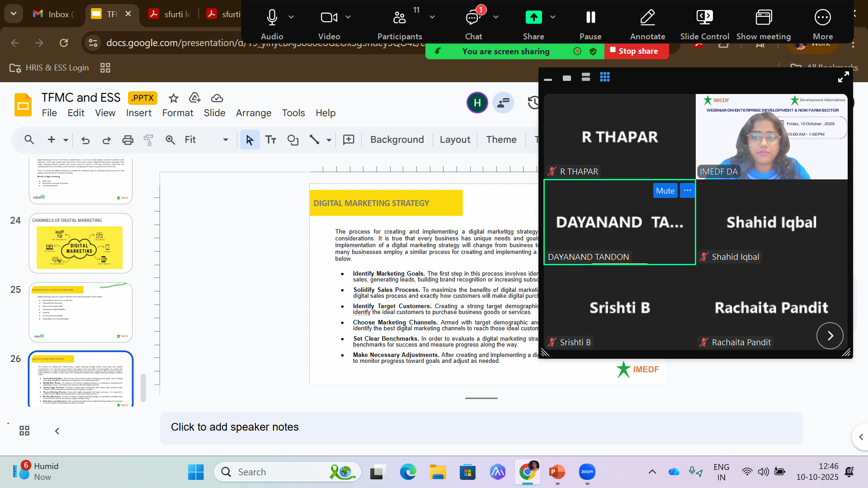This screenshot has height=488, width=868.
Task: Select the text box tool in Slides toolbar
Action: [x=271, y=140]
